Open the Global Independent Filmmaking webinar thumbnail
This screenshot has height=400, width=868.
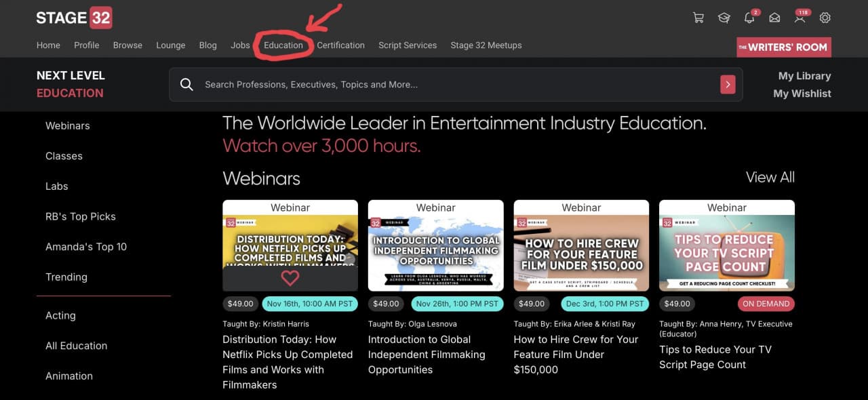click(436, 245)
